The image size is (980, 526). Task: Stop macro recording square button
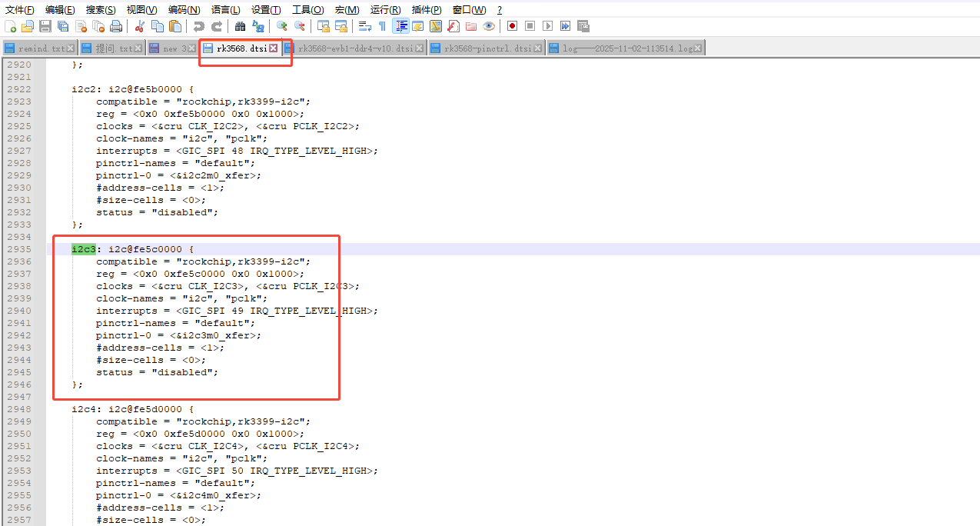(x=530, y=26)
